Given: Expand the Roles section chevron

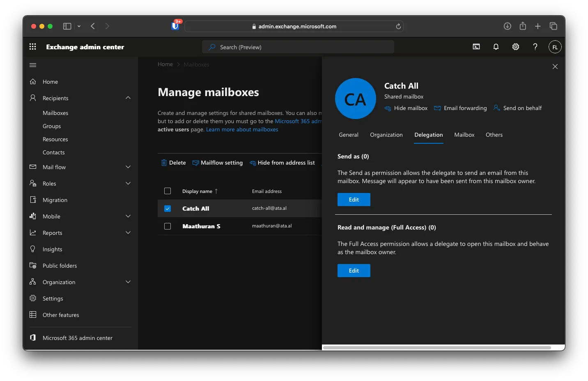Looking at the screenshot, I should click(x=128, y=184).
